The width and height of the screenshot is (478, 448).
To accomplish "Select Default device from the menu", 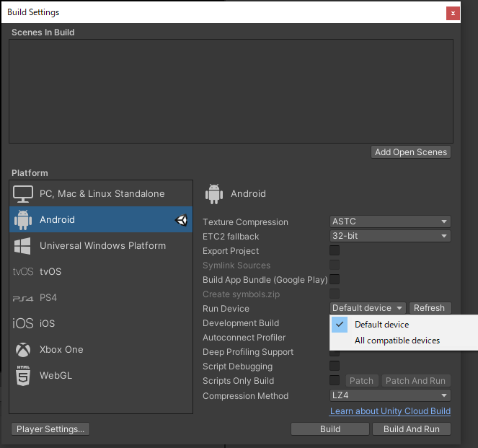I will (381, 325).
